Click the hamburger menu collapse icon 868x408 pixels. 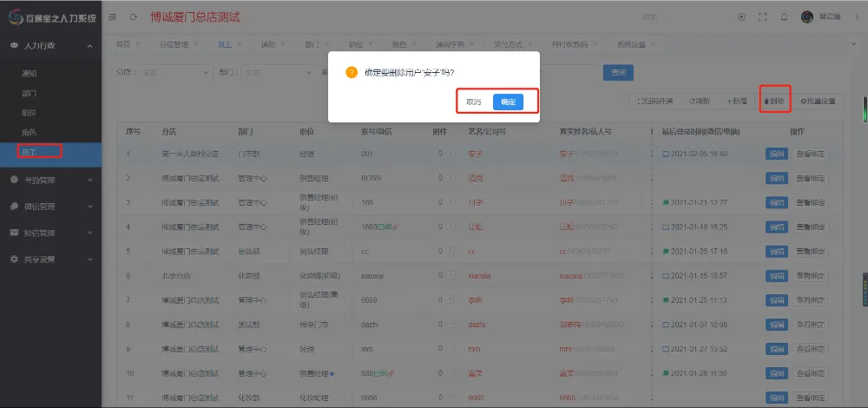click(114, 16)
